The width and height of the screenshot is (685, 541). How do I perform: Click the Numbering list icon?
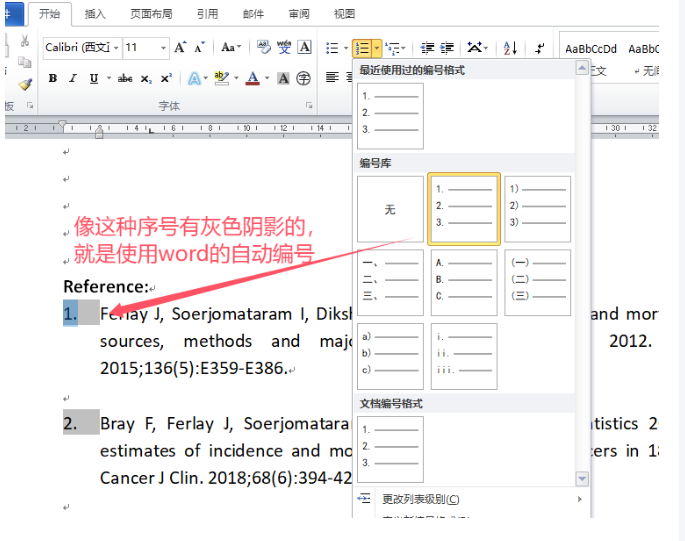[x=362, y=48]
